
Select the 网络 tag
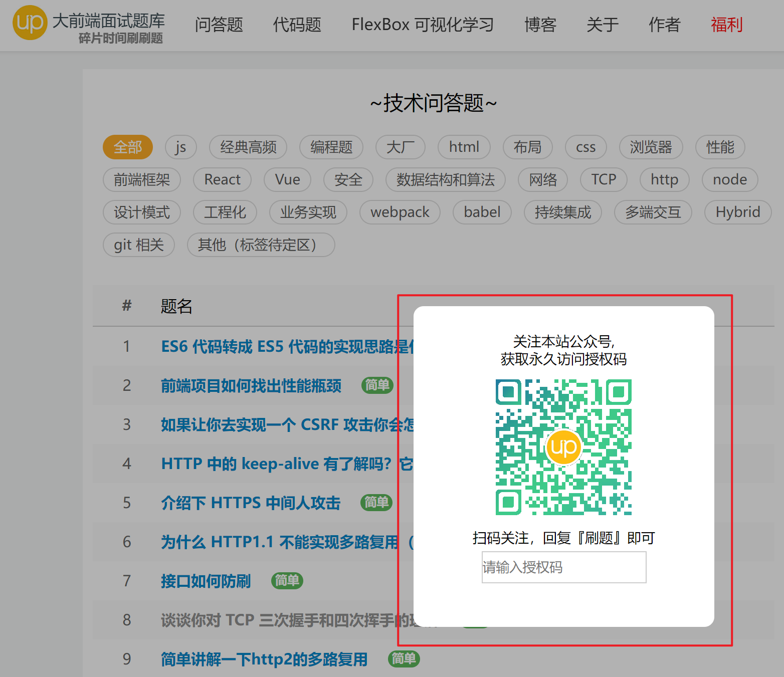pyautogui.click(x=543, y=179)
